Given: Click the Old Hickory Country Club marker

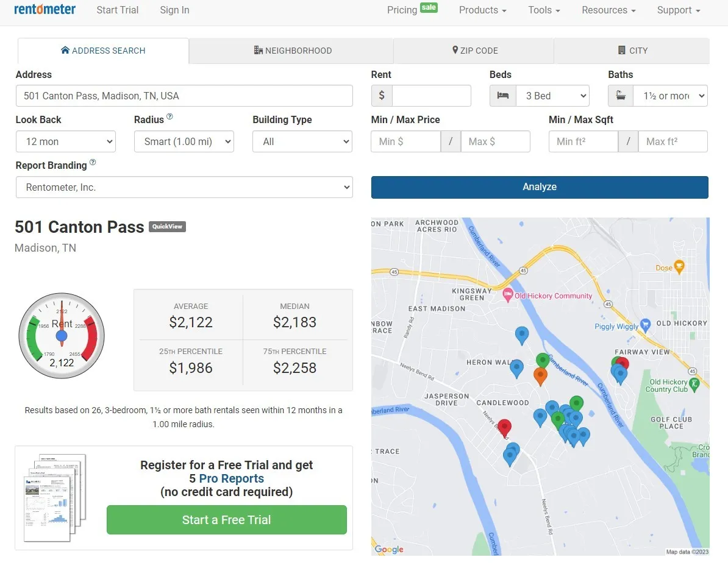Looking at the screenshot, I should point(694,385).
